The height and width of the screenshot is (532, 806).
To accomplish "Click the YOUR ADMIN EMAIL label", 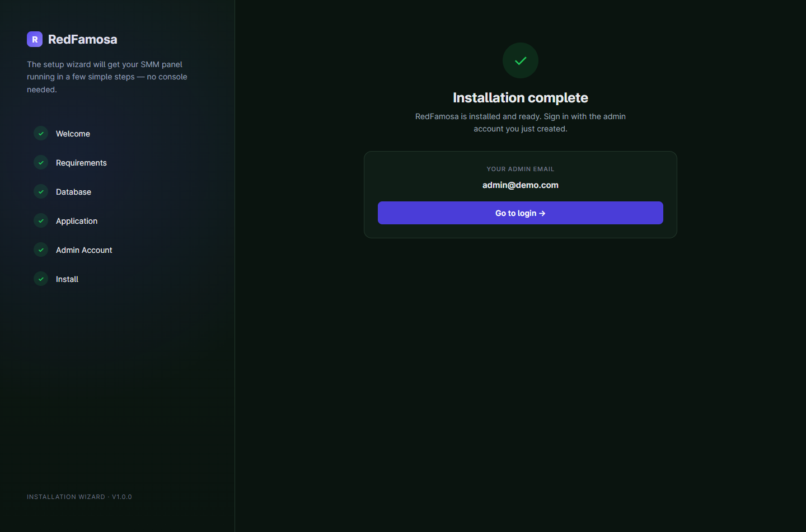I will coord(521,169).
